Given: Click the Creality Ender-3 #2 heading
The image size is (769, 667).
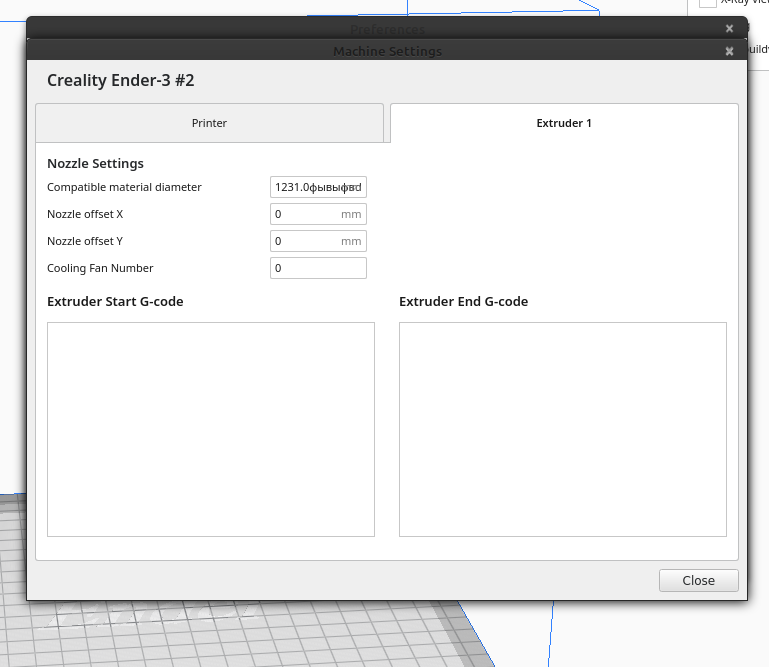Looking at the screenshot, I should [120, 80].
